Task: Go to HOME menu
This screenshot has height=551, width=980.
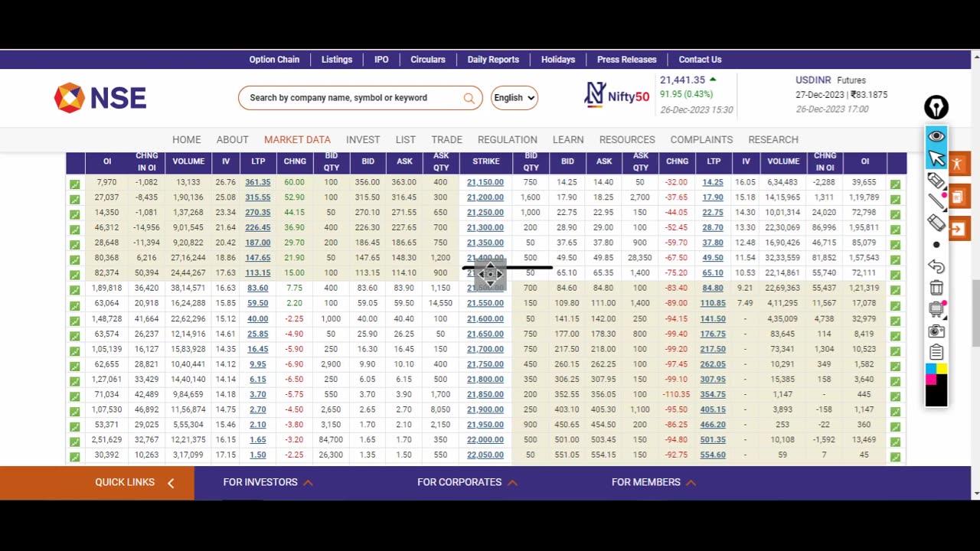Action: (x=187, y=139)
